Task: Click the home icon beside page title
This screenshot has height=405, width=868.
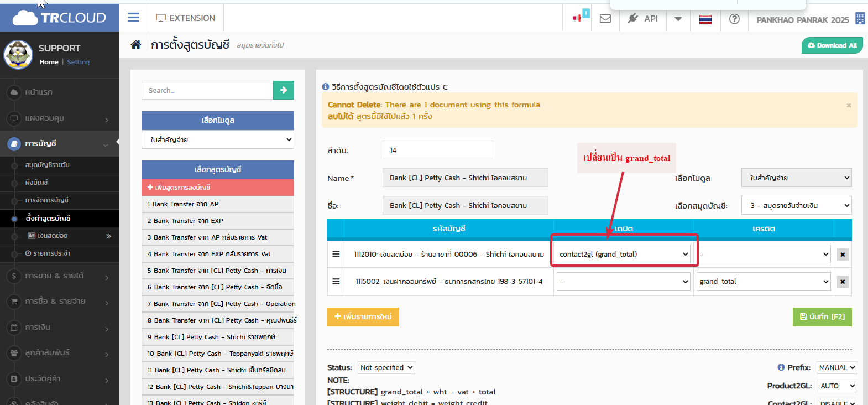Action: click(135, 45)
